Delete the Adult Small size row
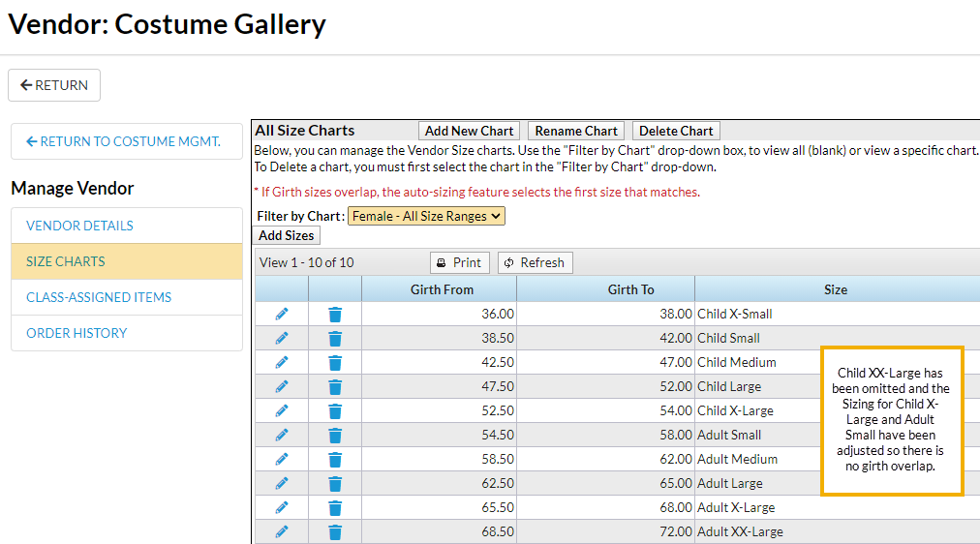This screenshot has height=544, width=980. 335,436
